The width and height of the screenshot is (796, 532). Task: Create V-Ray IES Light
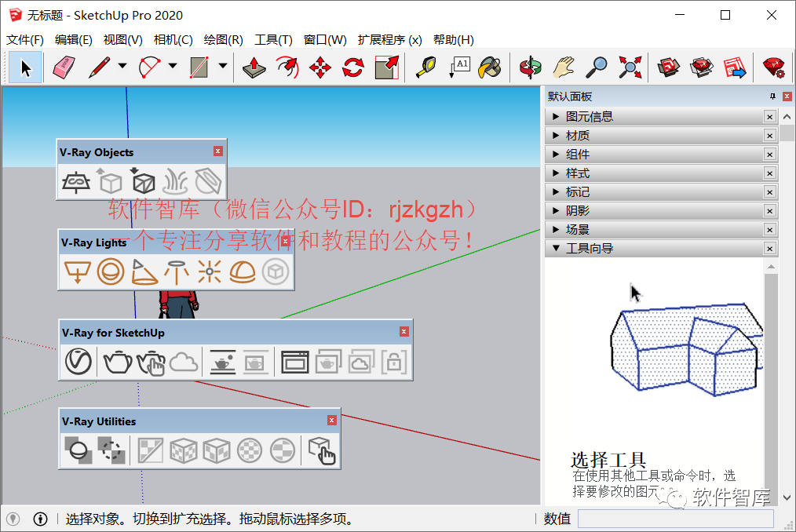pos(177,271)
